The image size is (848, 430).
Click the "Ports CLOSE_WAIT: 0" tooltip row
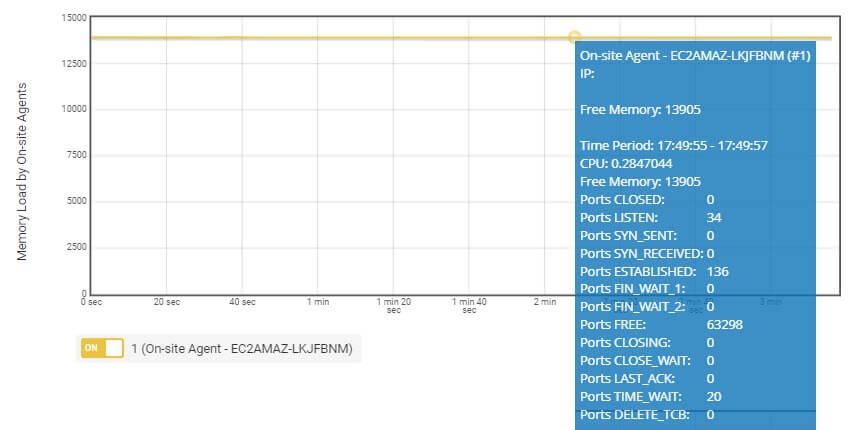[x=647, y=360]
